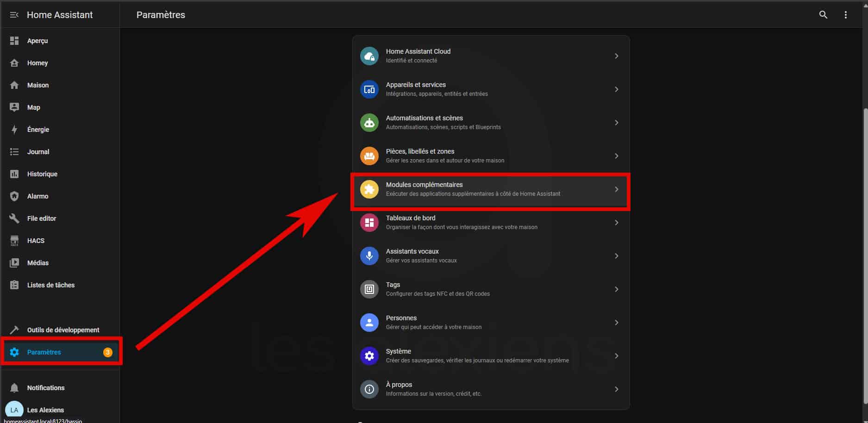Open À propos chevron arrow
Screen dimensions: 868x423
617,389
